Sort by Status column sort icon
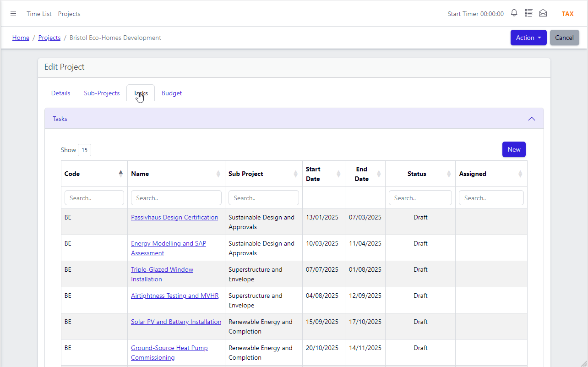Viewport: 588px width, 367px height. 449,174
